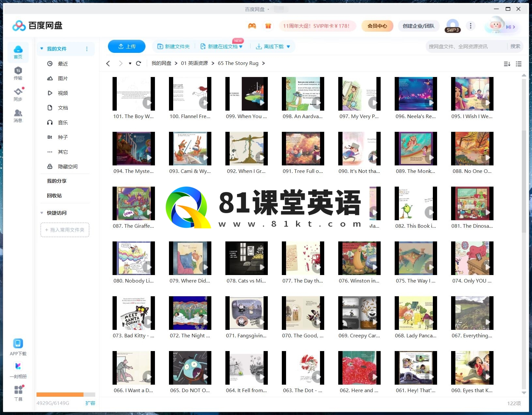This screenshot has height=415, width=532.
Task: Click the sort order icon
Action: coord(507,64)
